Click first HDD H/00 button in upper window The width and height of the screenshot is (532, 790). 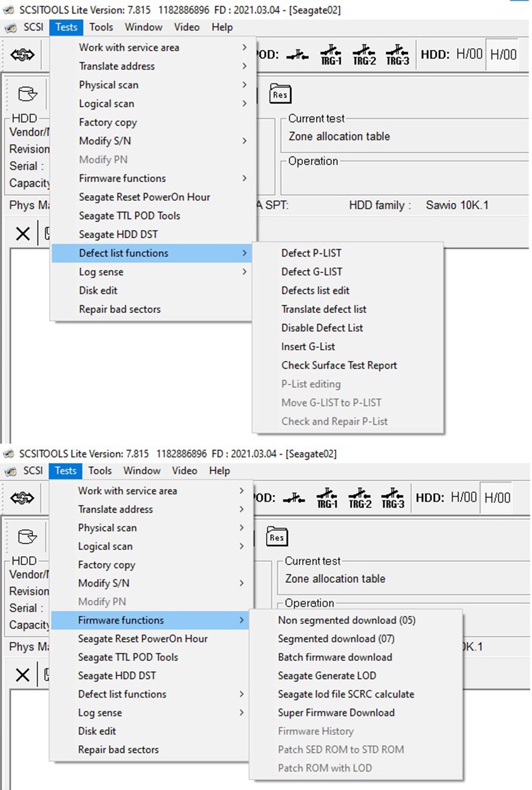[x=469, y=54]
